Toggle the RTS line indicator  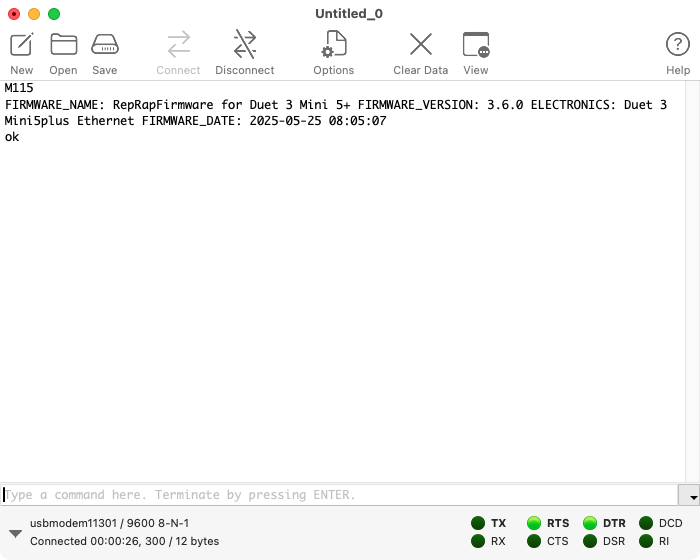(x=534, y=523)
